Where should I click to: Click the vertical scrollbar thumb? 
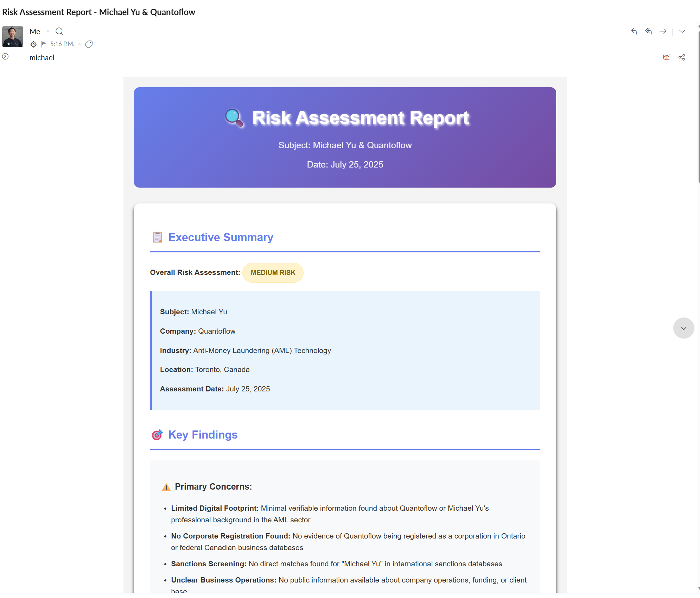point(699,106)
